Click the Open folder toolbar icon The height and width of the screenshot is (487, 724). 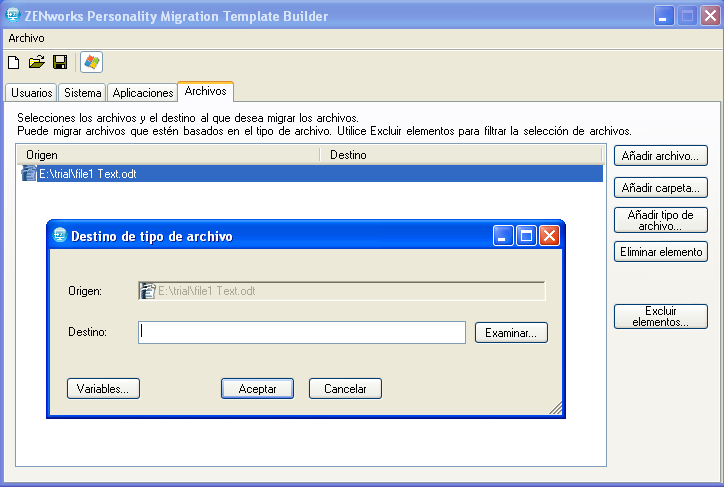[x=36, y=62]
